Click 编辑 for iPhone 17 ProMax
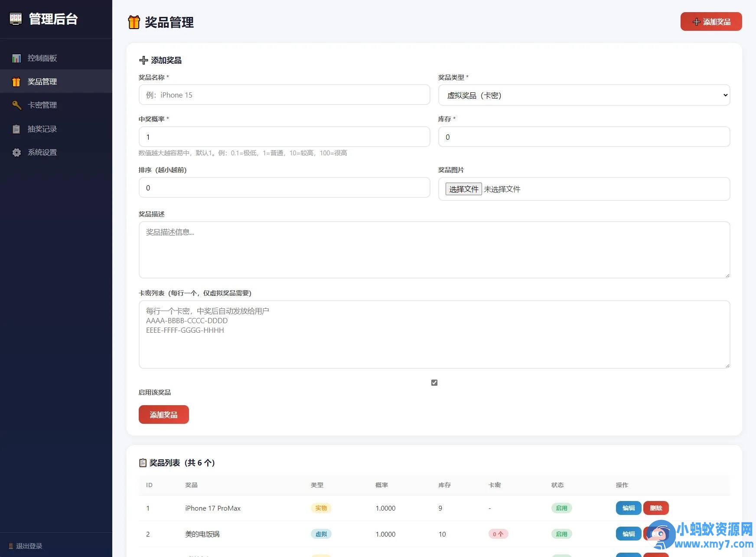 tap(628, 508)
